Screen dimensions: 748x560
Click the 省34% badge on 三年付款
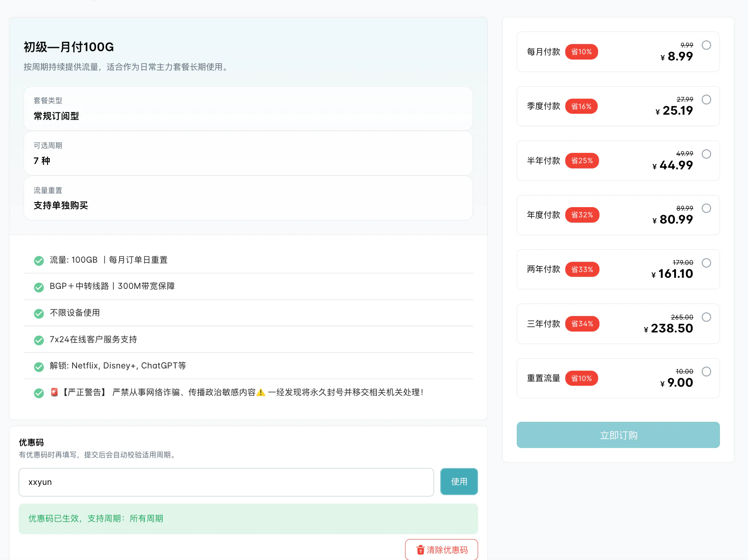pos(582,324)
